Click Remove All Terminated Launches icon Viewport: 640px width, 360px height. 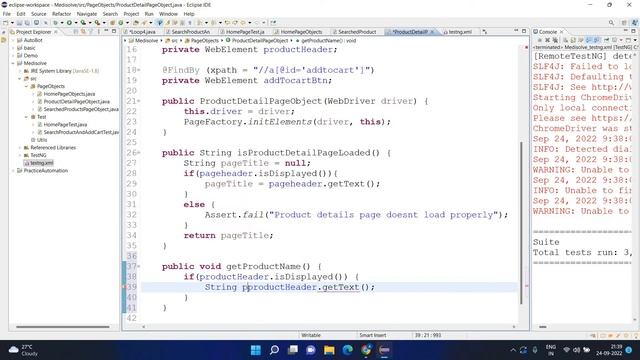click(555, 40)
